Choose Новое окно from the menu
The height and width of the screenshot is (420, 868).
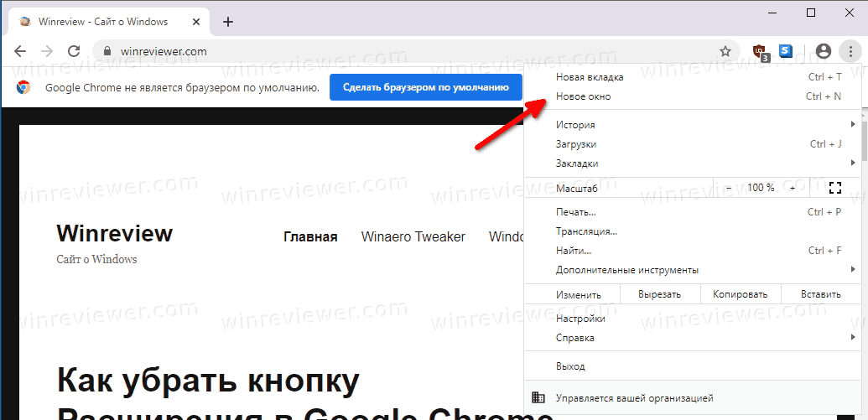pyautogui.click(x=693, y=96)
